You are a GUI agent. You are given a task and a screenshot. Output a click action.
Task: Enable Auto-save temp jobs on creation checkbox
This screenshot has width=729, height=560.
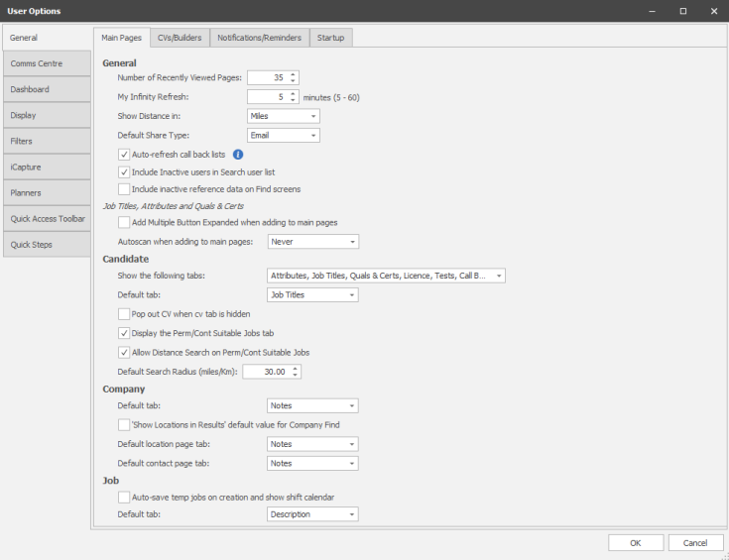click(123, 496)
